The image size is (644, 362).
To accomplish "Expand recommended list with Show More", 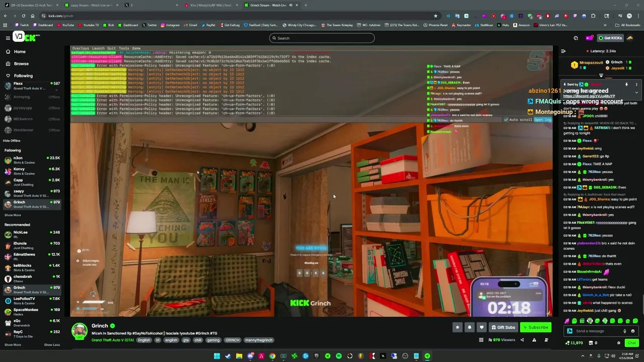I will point(13,345).
